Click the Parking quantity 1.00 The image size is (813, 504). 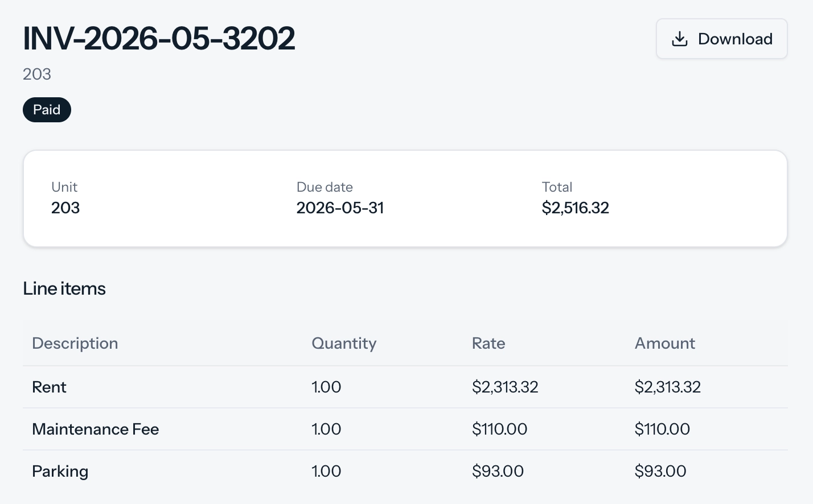(x=326, y=471)
